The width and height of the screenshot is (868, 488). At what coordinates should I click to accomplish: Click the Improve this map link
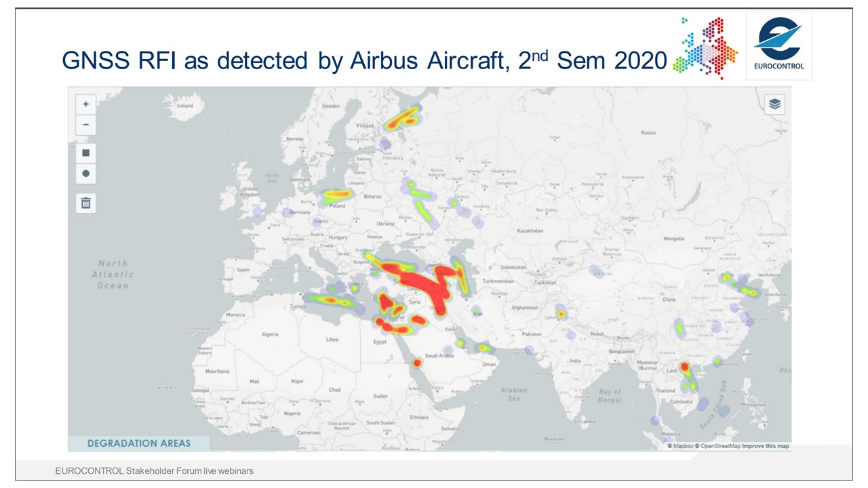765,446
